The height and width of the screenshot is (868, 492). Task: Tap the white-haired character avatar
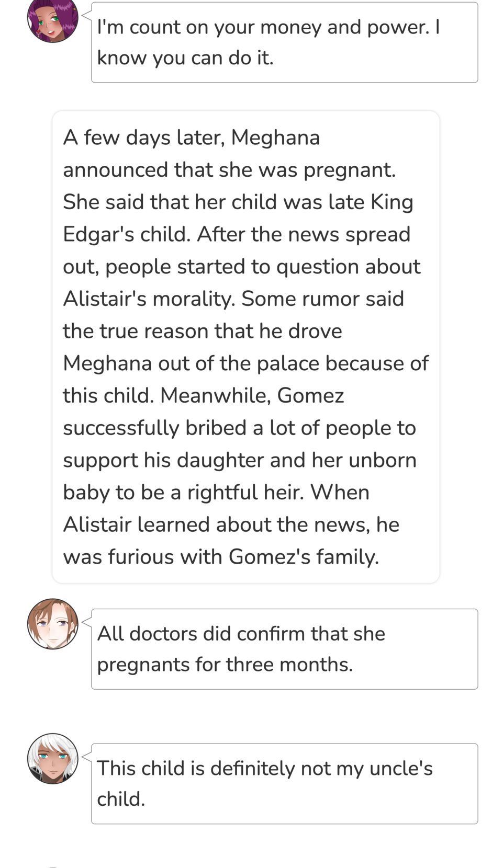[53, 758]
